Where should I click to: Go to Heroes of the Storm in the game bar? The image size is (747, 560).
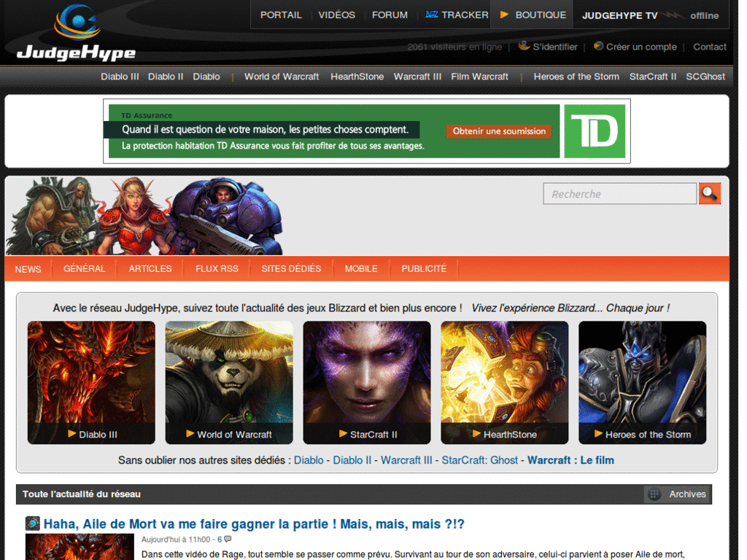point(576,77)
